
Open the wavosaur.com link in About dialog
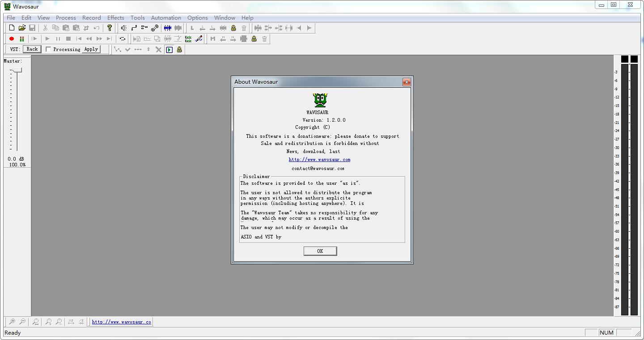point(319,160)
